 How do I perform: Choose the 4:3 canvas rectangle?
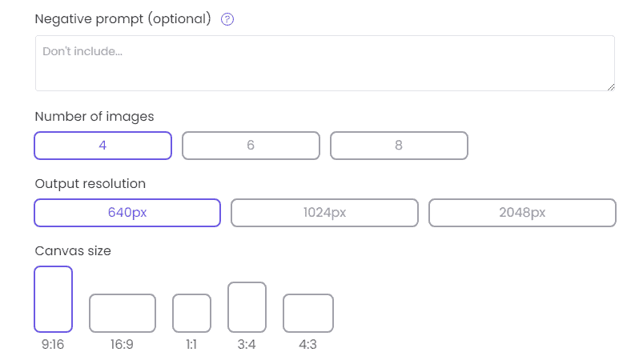point(308,313)
